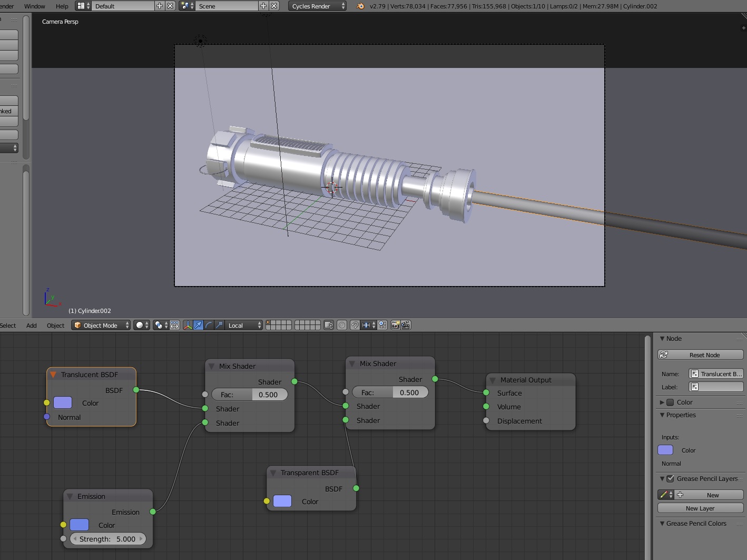Toggle manipulate center points icon

[174, 325]
